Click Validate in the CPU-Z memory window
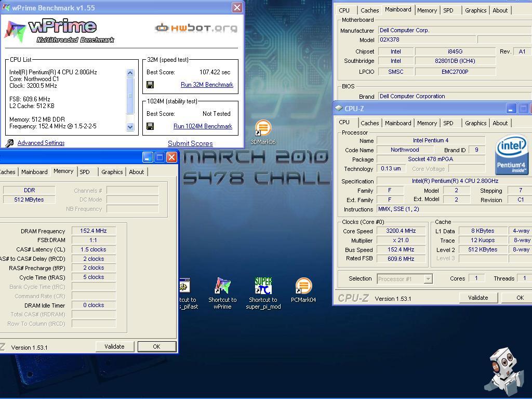The image size is (532, 399). pyautogui.click(x=114, y=347)
